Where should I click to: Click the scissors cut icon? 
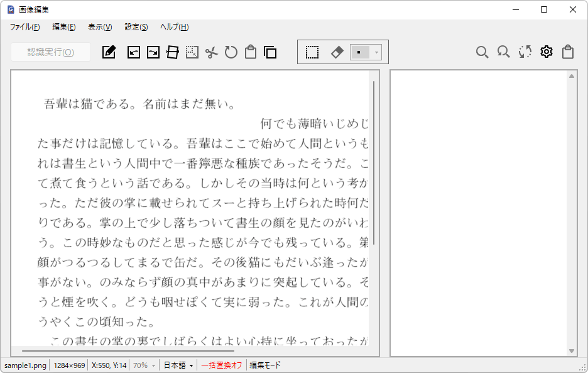(212, 52)
